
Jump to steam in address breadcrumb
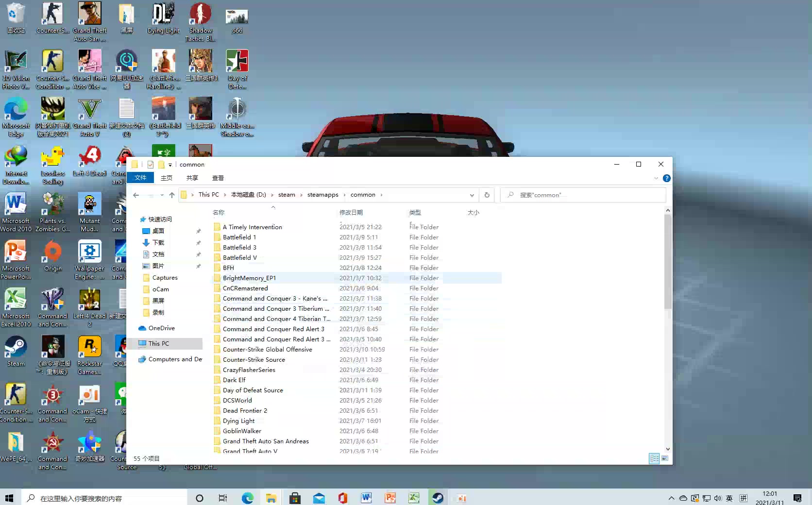287,195
